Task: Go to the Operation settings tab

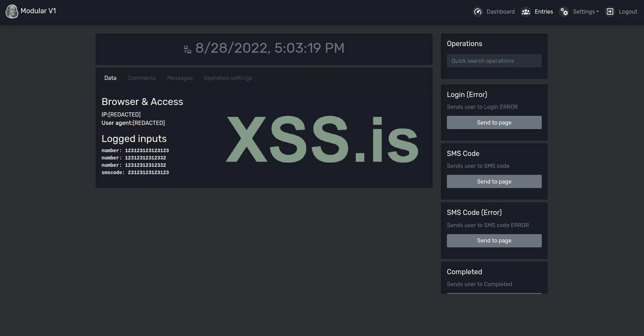Action: point(228,78)
